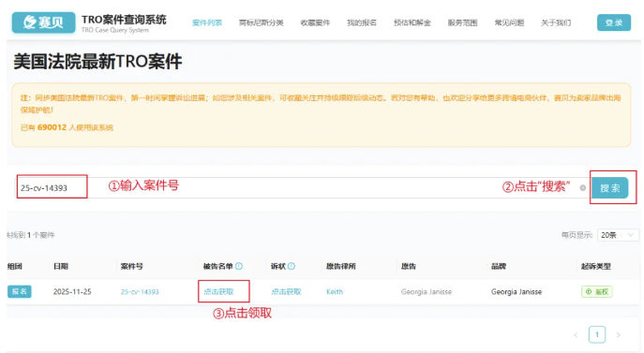Click the 被告名单 info icon
Image resolution: width=644 pixels, height=353 pixels.
(239, 267)
